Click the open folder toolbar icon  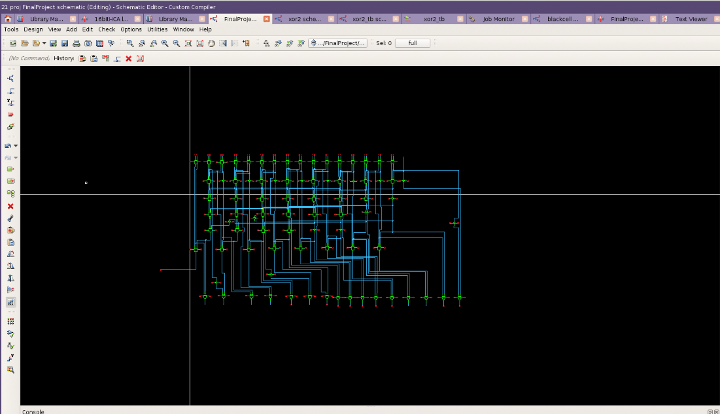coord(25,43)
